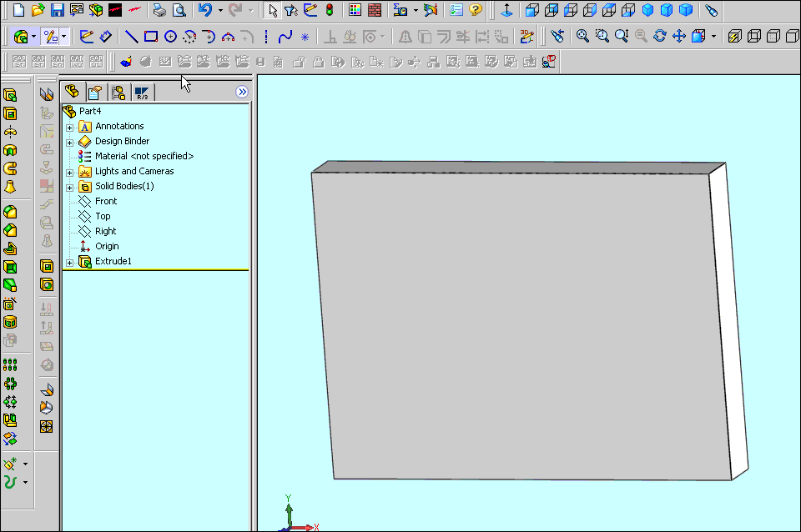
Task: Expand the Annotations folder
Action: (x=69, y=128)
